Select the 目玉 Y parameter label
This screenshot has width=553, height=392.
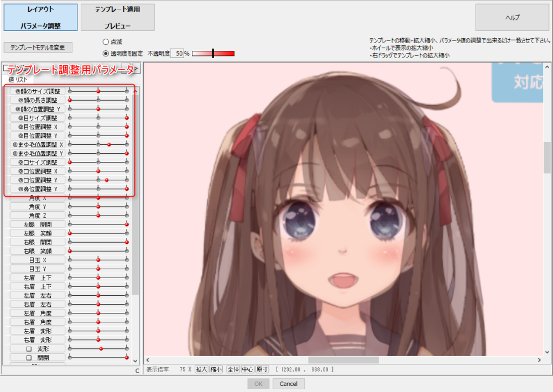pyautogui.click(x=38, y=269)
